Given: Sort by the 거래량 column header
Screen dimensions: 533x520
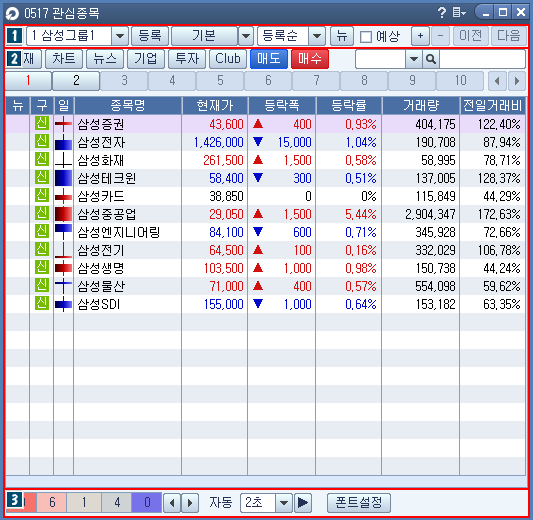Looking at the screenshot, I should tap(421, 106).
